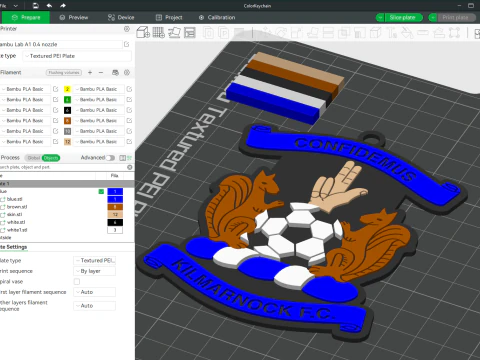Open filament 2 Bambu PLA Basic dropdown
The height and width of the screenshot is (360, 480).
click(99, 89)
